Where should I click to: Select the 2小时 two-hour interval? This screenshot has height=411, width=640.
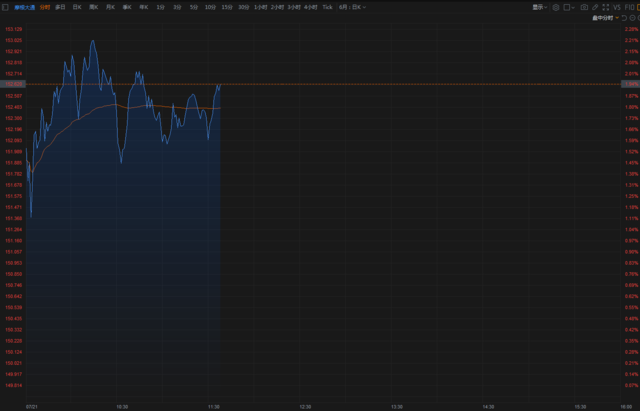point(277,7)
